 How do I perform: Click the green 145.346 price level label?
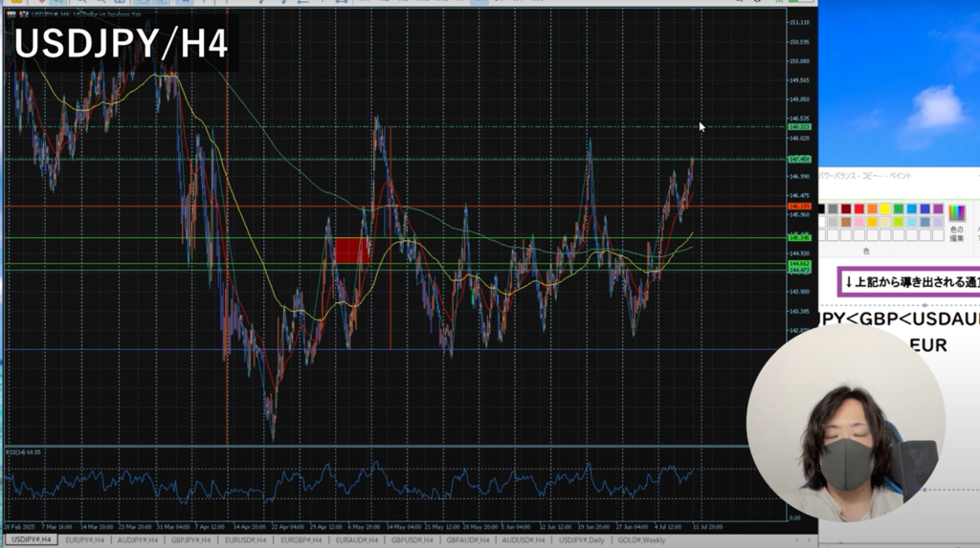pos(799,238)
